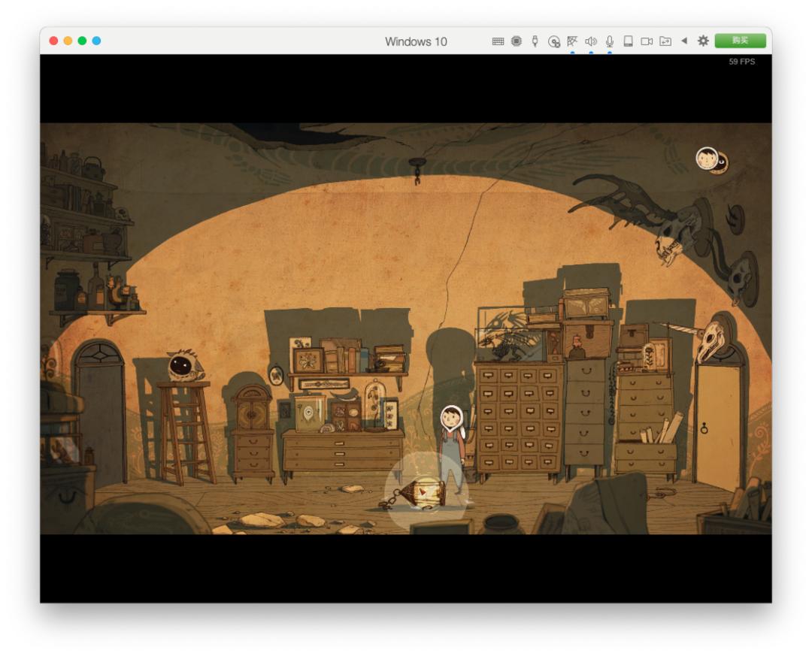Open the USB devices icon
Screen dimensions: 812x656
(535, 41)
